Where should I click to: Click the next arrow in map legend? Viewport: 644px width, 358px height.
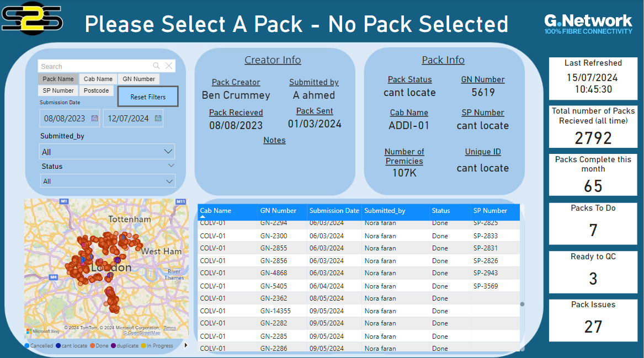[x=185, y=345]
